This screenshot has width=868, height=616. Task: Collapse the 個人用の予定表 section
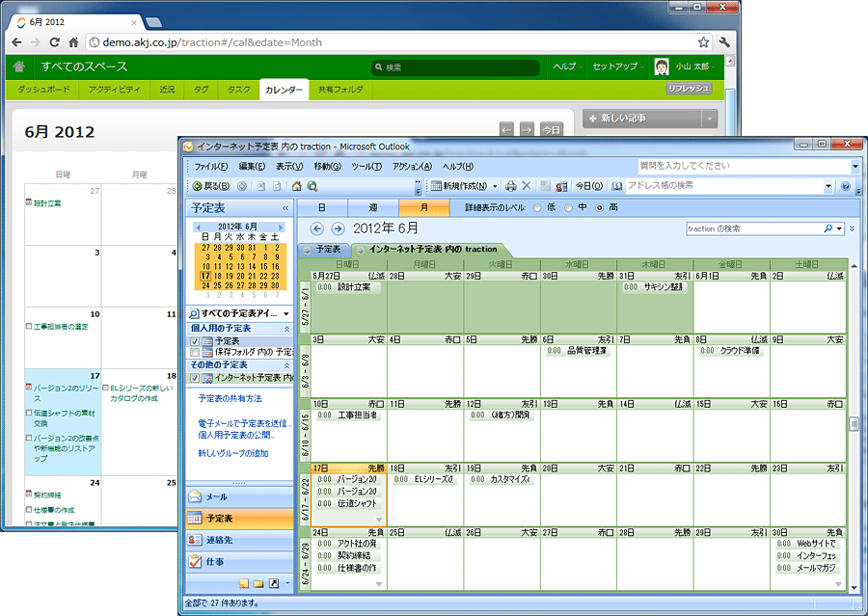pyautogui.click(x=286, y=329)
